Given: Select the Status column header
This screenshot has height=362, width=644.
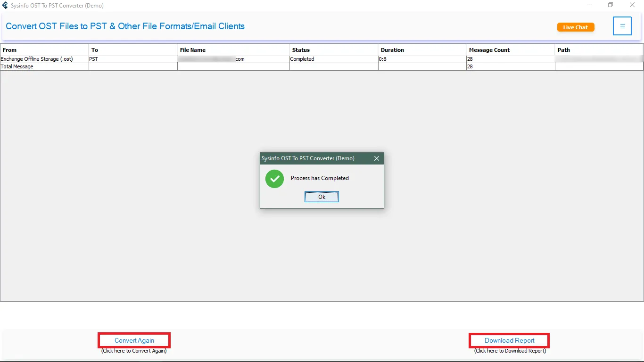Looking at the screenshot, I should (x=334, y=50).
